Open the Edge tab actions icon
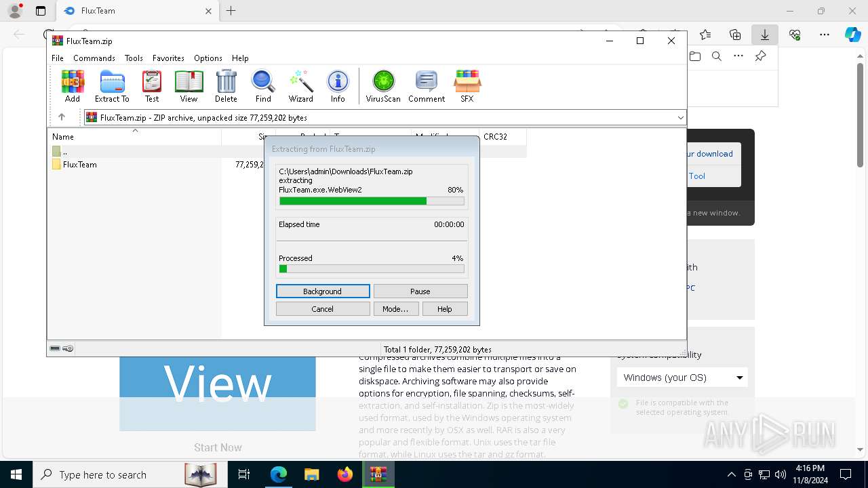 [41, 11]
